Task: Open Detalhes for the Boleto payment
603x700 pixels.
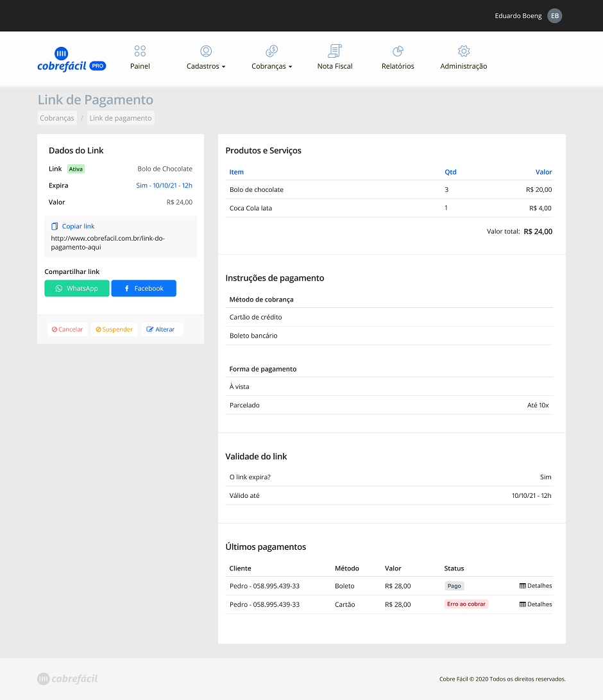Action: click(x=536, y=586)
